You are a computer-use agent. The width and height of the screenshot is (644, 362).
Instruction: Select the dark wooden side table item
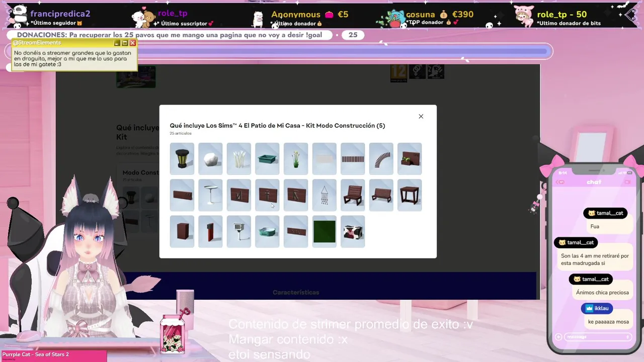point(410,195)
